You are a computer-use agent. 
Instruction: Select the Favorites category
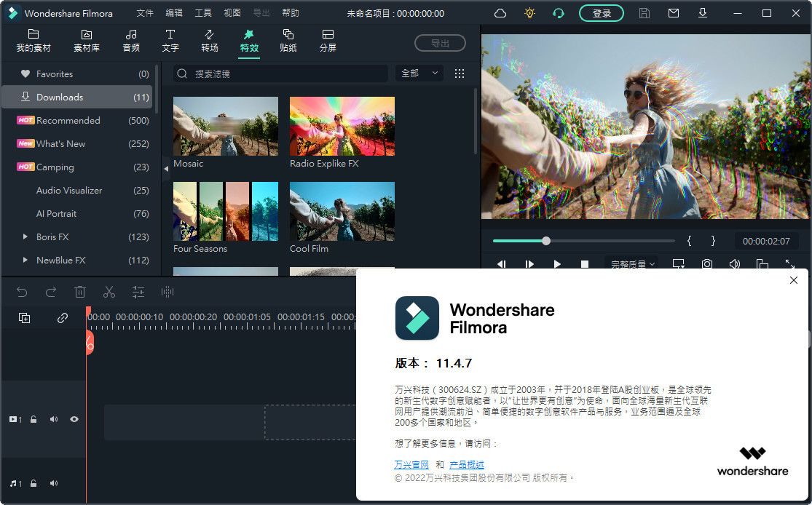[x=78, y=74]
